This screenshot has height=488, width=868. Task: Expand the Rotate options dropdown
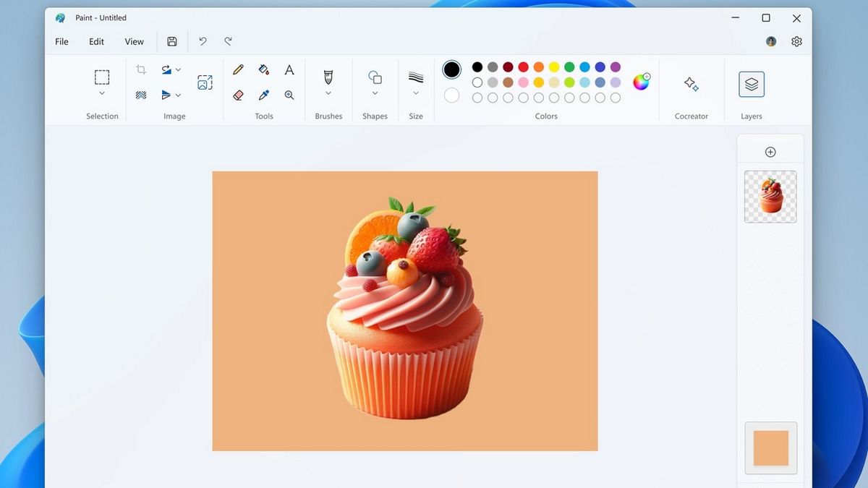[x=178, y=69]
